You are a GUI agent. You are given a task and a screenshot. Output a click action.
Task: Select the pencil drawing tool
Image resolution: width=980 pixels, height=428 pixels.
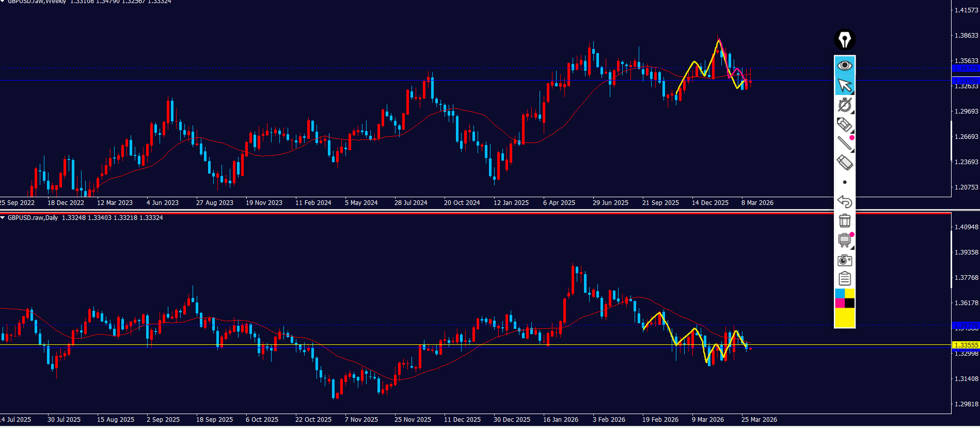[844, 124]
